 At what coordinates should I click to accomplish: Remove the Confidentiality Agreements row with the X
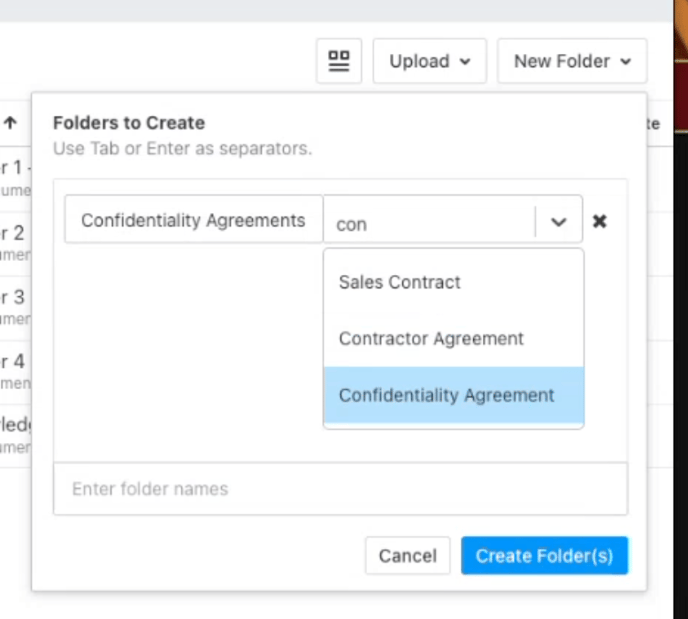pyautogui.click(x=599, y=221)
